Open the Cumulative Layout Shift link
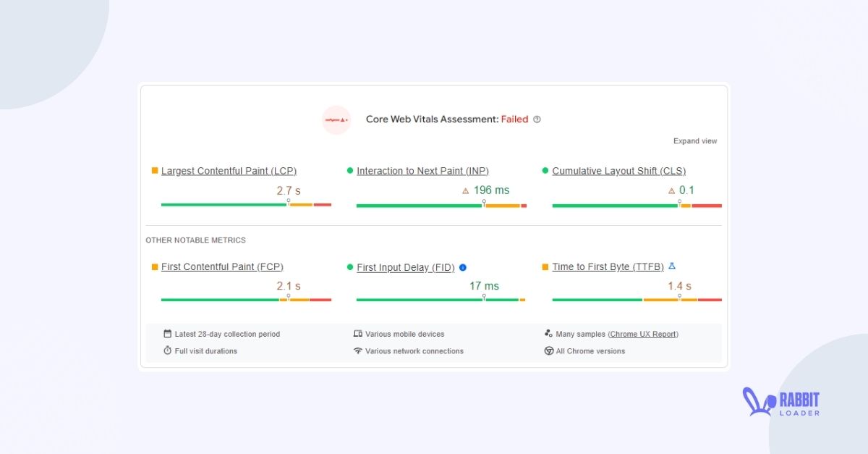868x454 pixels. pyautogui.click(x=618, y=171)
